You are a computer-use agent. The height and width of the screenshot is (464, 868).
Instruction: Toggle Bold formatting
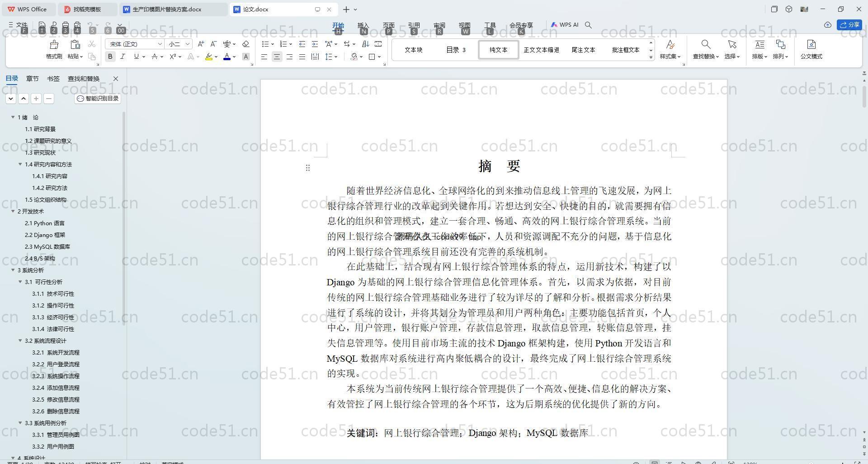[110, 57]
